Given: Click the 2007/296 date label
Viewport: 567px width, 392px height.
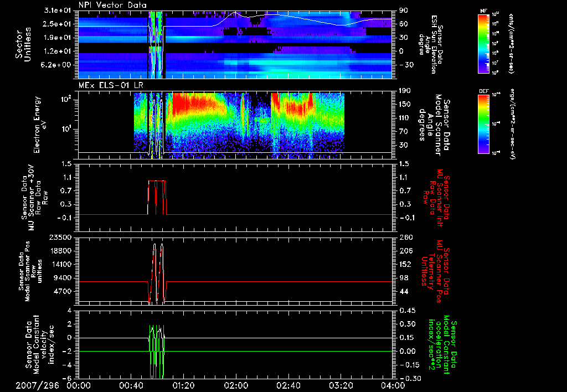Looking at the screenshot, I should (x=37, y=385).
